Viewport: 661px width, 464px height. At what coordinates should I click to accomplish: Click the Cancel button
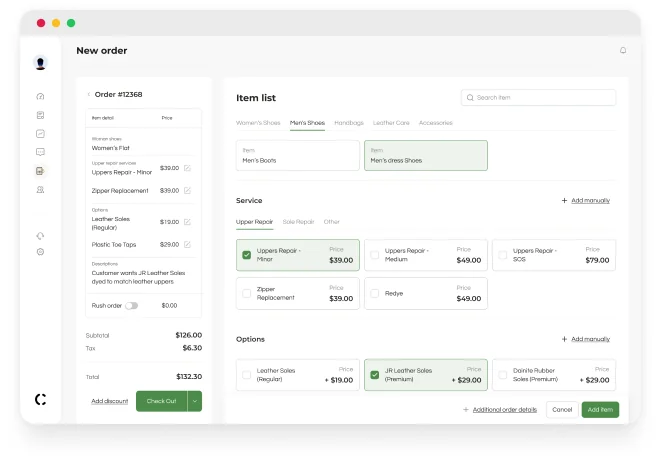(562, 410)
